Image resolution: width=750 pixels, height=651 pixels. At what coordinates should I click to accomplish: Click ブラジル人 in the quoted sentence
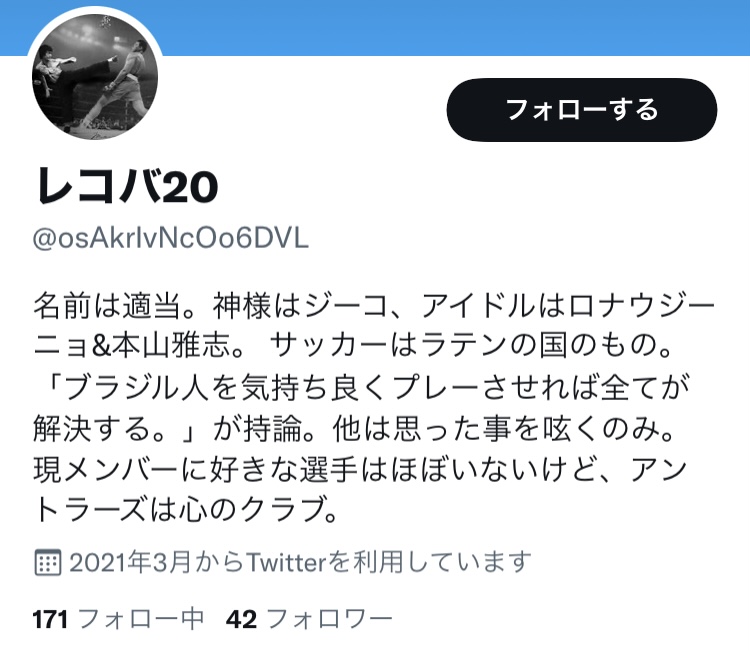coord(137,387)
